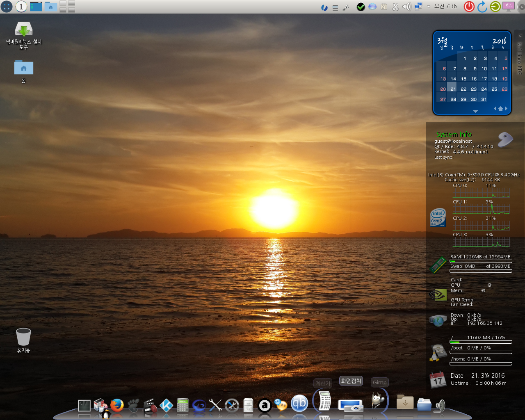Click the CPU 2 usage graph
Screen dimensions: 525x420
point(481,226)
